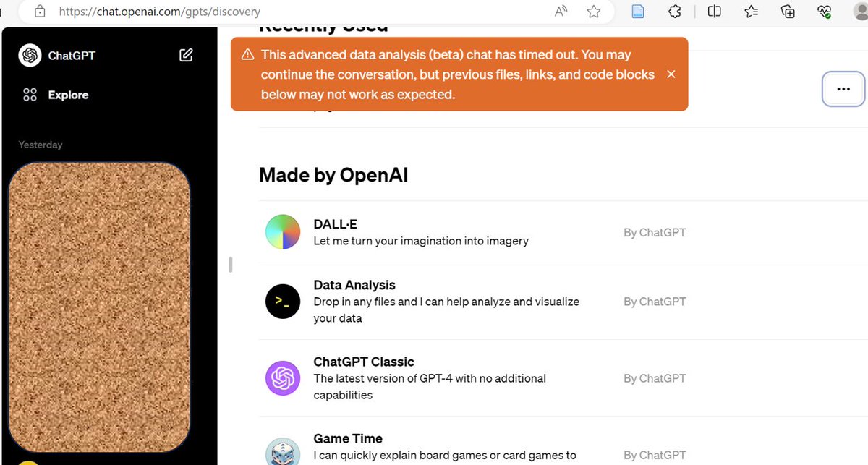Click the "Yesterday" sidebar label
868x465 pixels.
41,145
